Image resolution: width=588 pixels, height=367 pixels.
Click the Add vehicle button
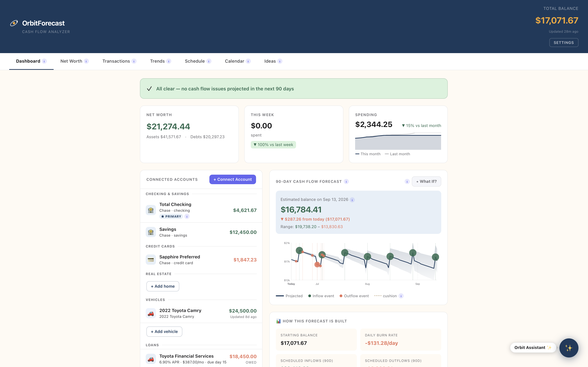[x=164, y=332]
